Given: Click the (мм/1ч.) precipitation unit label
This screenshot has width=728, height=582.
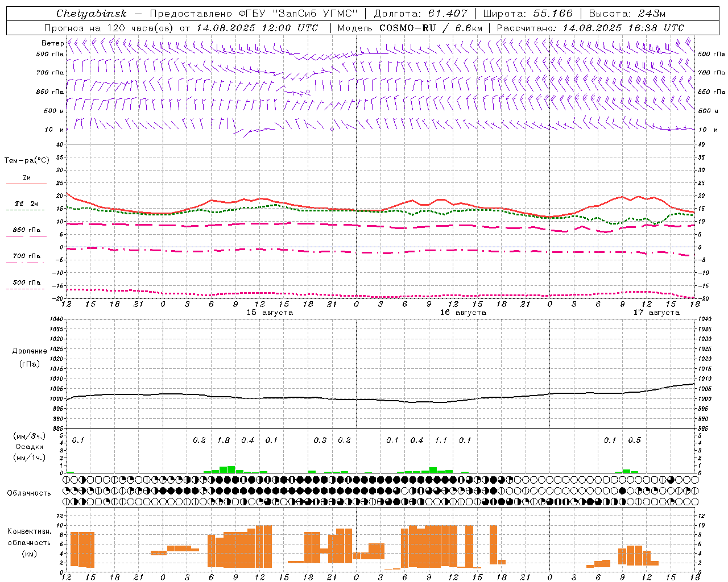Looking at the screenshot, I should (x=29, y=458).
